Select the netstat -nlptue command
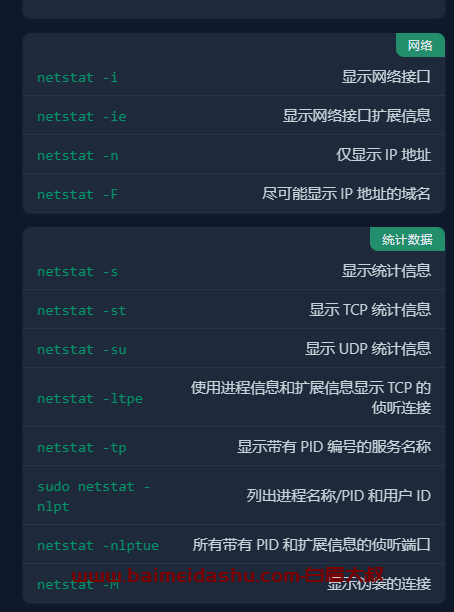Screen dimensions: 454x612 coord(98,545)
